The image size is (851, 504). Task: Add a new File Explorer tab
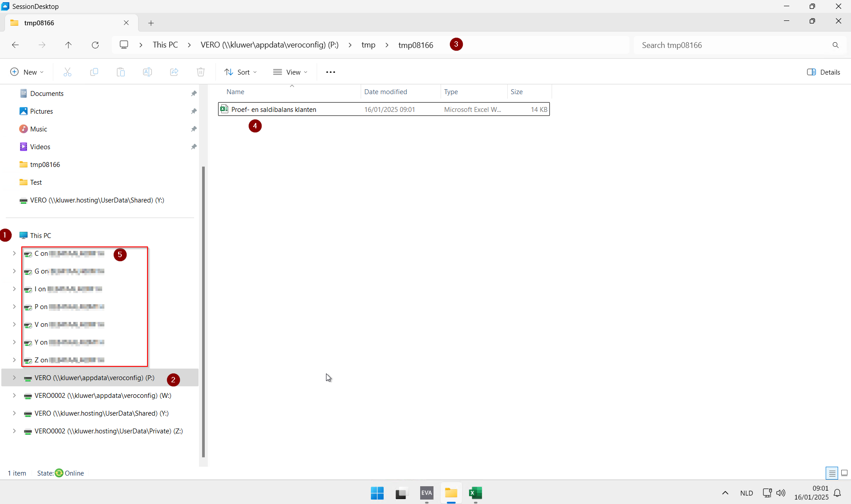pos(151,23)
